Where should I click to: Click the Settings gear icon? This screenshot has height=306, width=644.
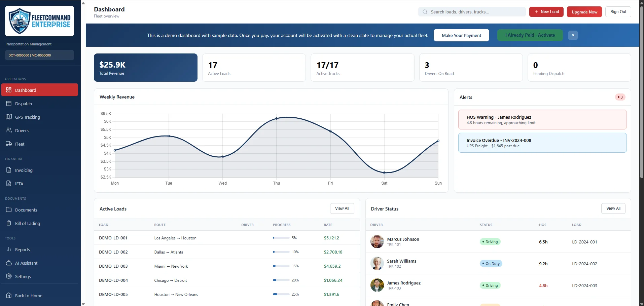click(x=9, y=276)
